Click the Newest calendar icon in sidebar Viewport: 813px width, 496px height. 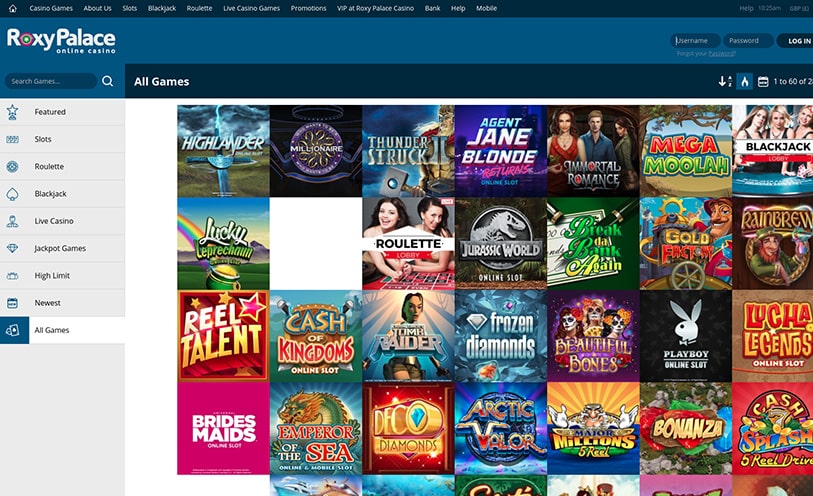(x=12, y=303)
